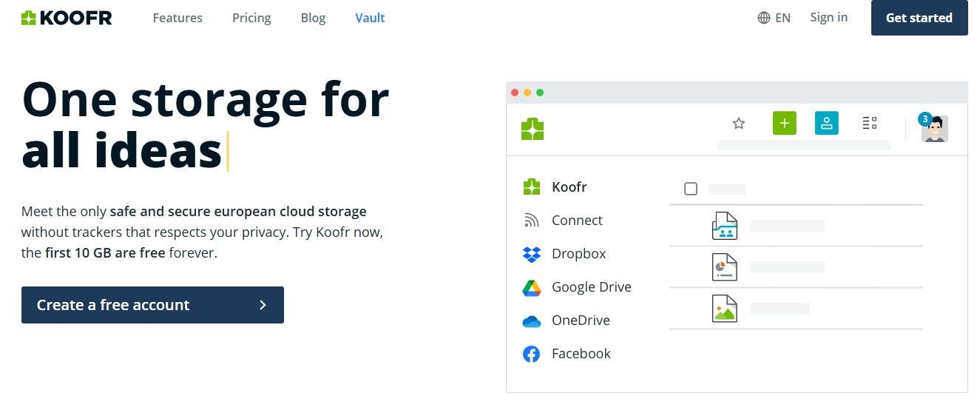The width and height of the screenshot is (980, 416).
Task: Open the Blog link
Action: coord(313,18)
